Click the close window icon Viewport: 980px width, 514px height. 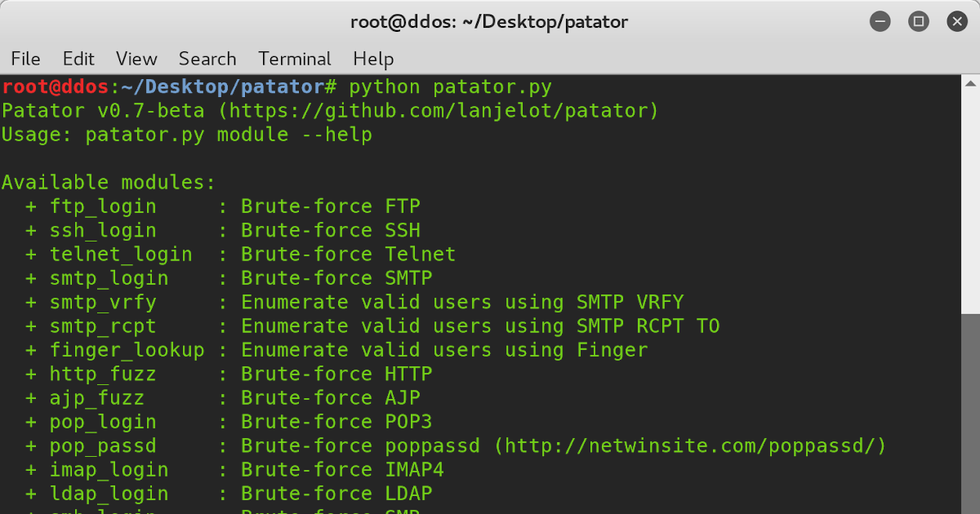(x=957, y=21)
